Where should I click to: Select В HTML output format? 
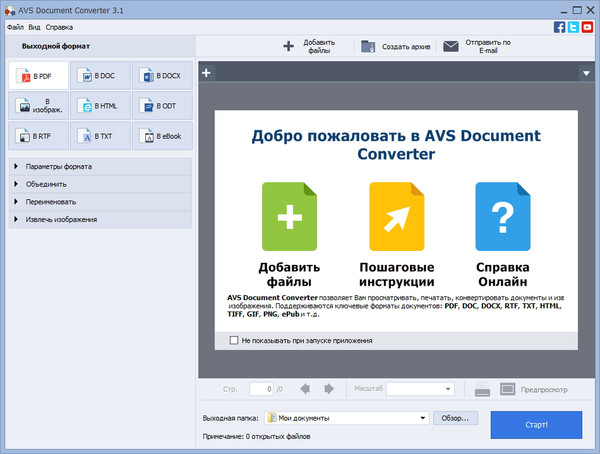[100, 106]
